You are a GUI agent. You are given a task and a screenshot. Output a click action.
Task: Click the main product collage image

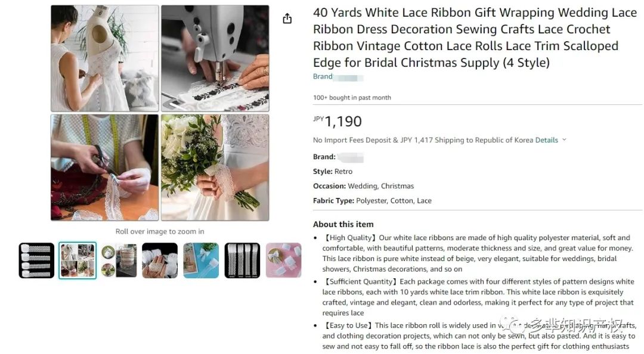pos(160,113)
